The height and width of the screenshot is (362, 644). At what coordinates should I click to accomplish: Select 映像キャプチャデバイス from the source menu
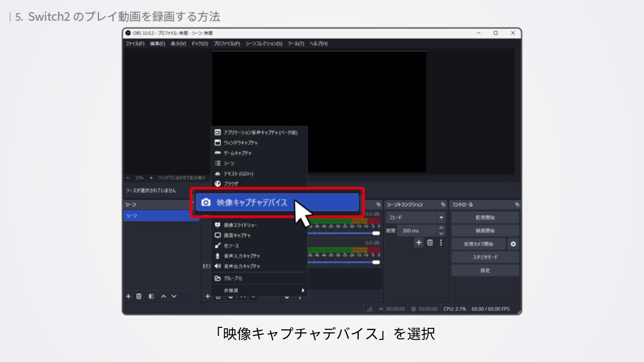277,203
